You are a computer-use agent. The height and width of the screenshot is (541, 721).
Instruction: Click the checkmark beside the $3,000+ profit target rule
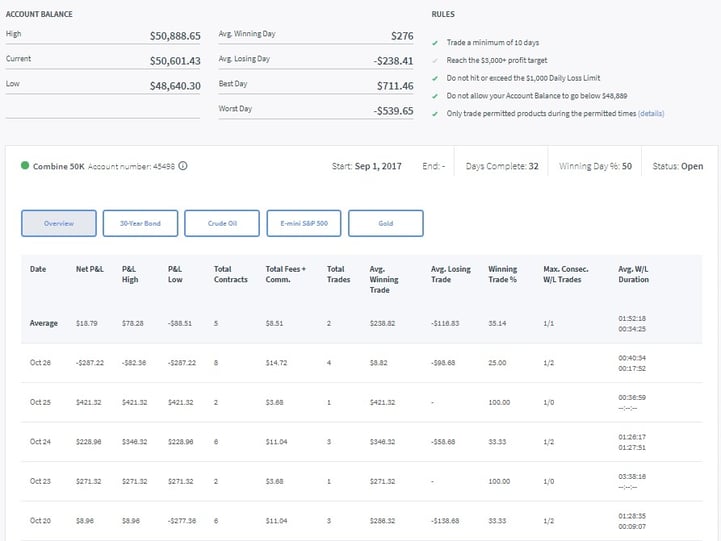tap(435, 62)
